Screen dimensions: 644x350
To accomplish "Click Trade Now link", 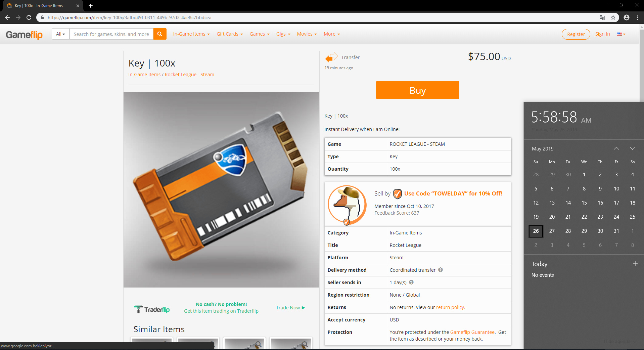I will coord(290,308).
